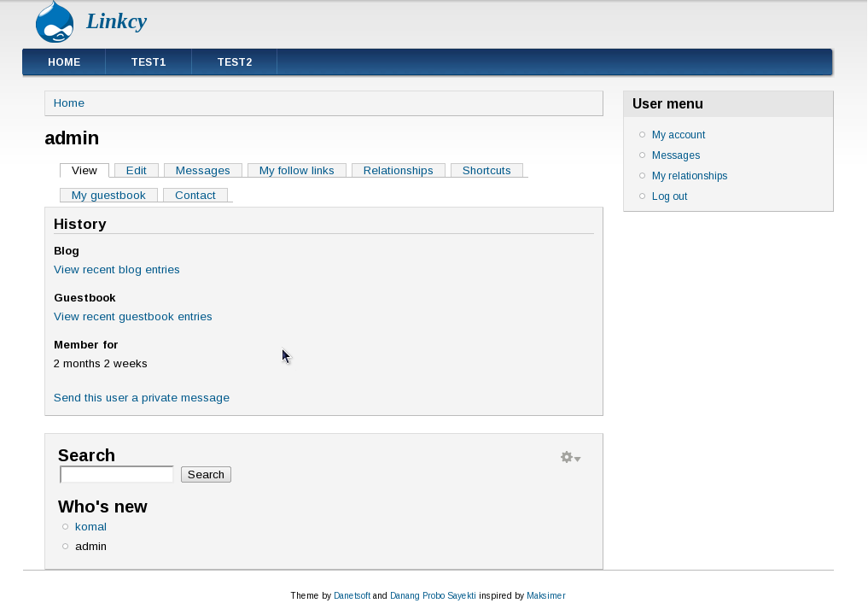The height and width of the screenshot is (609, 868).
Task: Click the Drupal drop logo
Action: (x=55, y=22)
